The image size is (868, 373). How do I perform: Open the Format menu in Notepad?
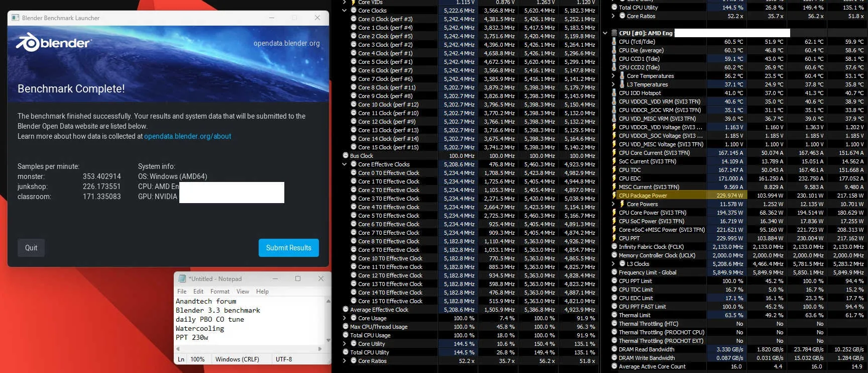[220, 292]
